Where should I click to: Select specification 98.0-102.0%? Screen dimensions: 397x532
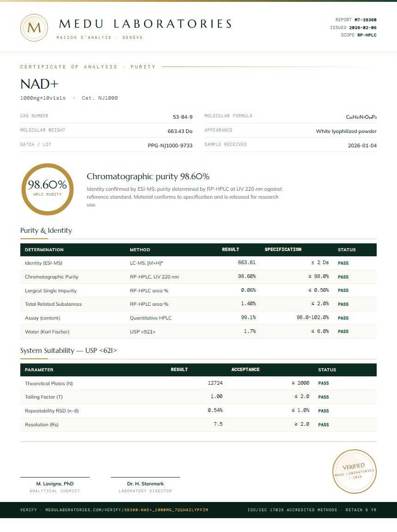click(x=313, y=318)
